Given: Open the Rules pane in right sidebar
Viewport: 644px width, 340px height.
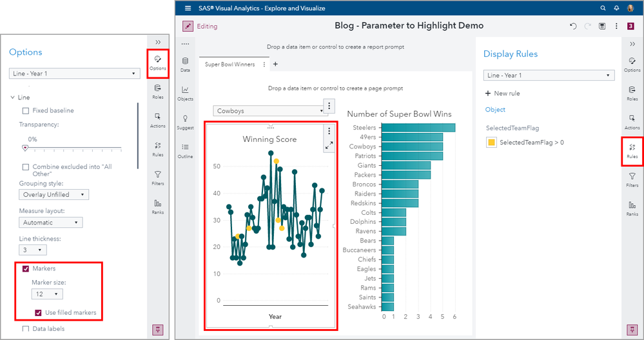Looking at the screenshot, I should (632, 151).
